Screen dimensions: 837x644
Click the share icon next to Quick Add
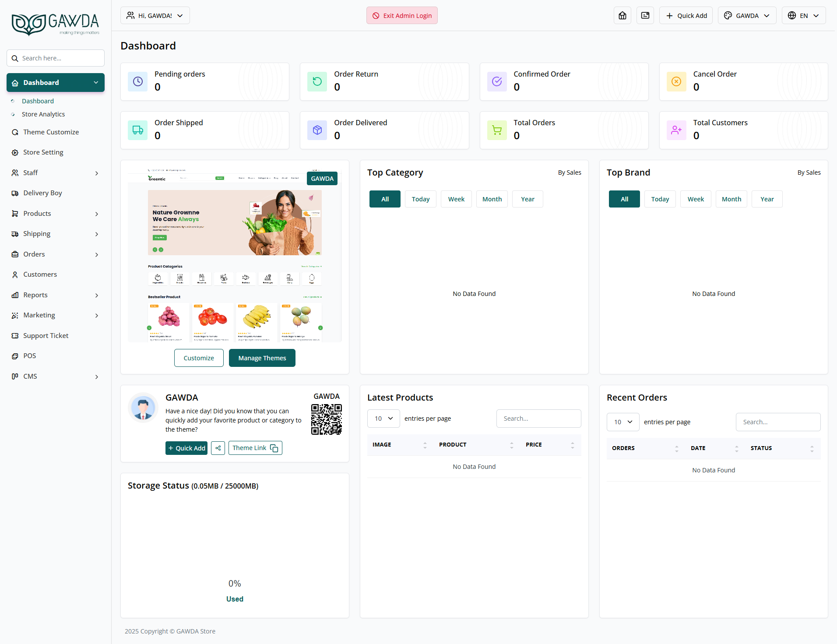(218, 448)
